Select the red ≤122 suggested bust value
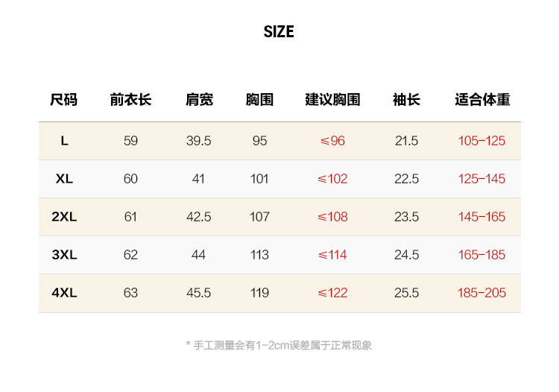This screenshot has height=392, width=559. tap(332, 293)
